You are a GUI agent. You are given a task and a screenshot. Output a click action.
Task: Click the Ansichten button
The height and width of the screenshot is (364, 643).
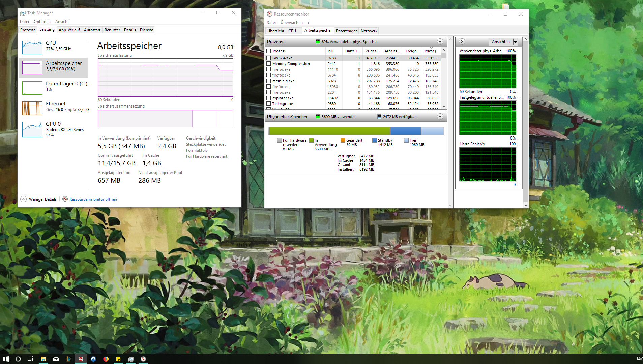click(501, 42)
